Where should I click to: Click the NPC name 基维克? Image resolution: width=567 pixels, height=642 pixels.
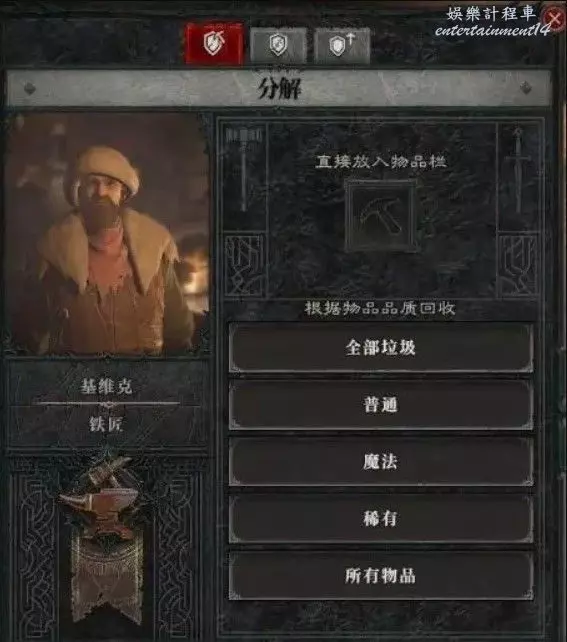[x=106, y=386]
